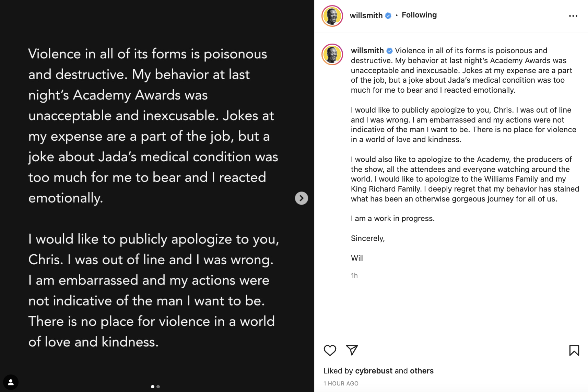588x392 pixels.
Task: Share the post via paper plane icon
Action: point(352,350)
